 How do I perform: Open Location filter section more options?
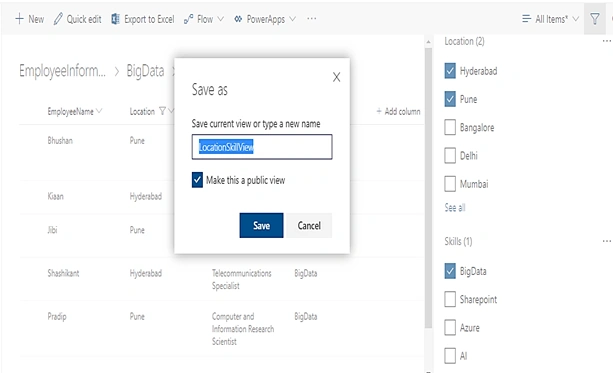tap(607, 41)
